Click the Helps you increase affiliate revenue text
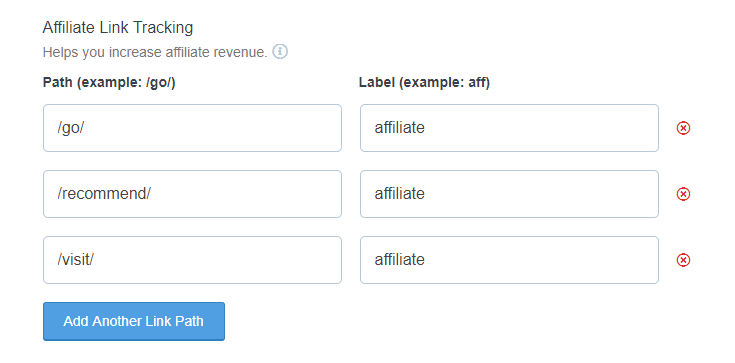This screenshot has width=735, height=363. (155, 52)
